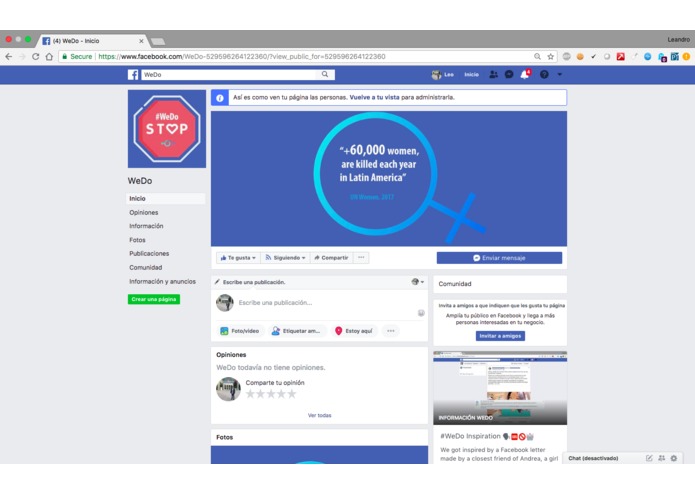Image resolution: width=695 pixels, height=494 pixels.
Task: Click the info icon in notice banner
Action: pyautogui.click(x=220, y=98)
